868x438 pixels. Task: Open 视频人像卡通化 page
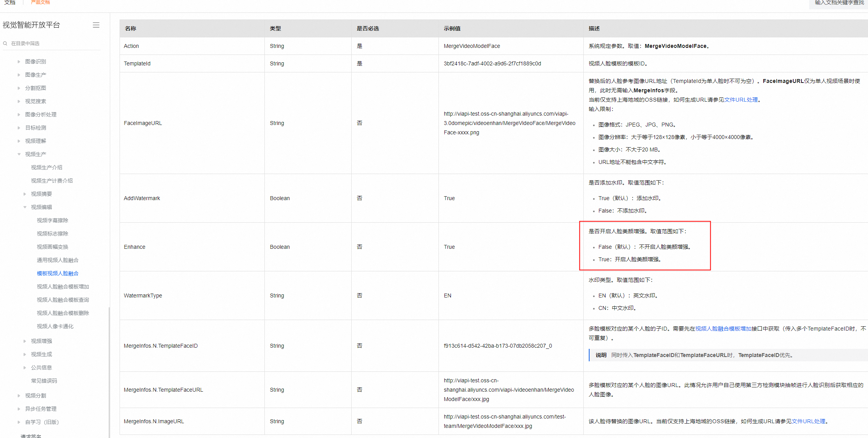tap(55, 326)
